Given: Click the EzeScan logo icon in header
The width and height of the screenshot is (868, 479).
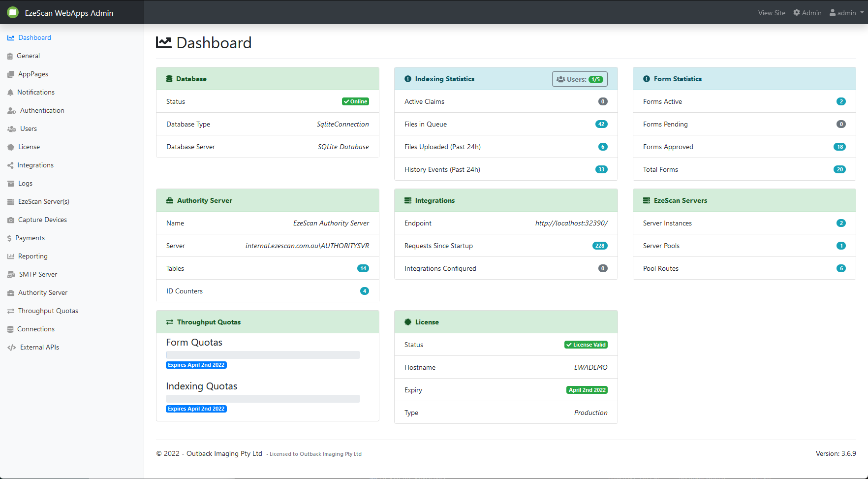Looking at the screenshot, I should (13, 12).
